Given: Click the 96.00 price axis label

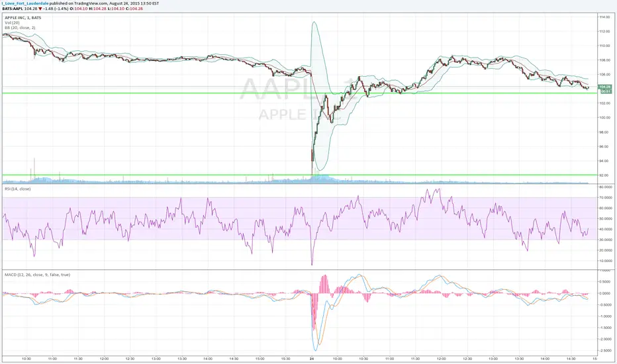Looking at the screenshot, I should (605, 146).
